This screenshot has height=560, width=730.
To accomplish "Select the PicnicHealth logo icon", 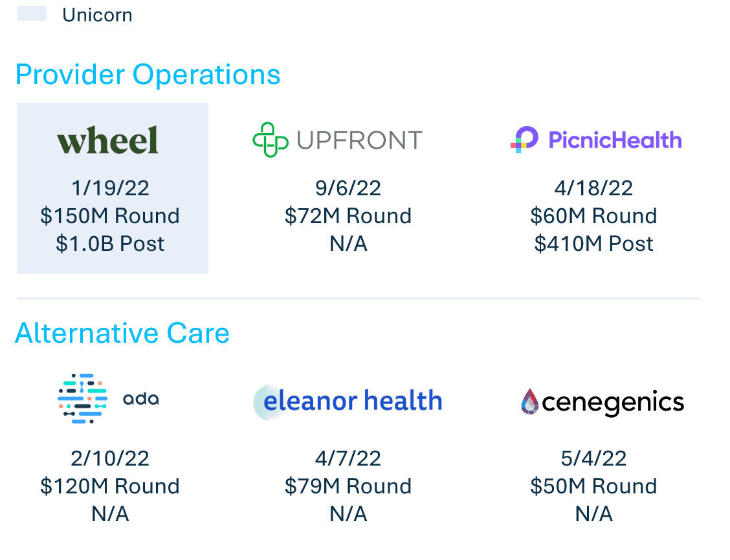I will coord(525,140).
